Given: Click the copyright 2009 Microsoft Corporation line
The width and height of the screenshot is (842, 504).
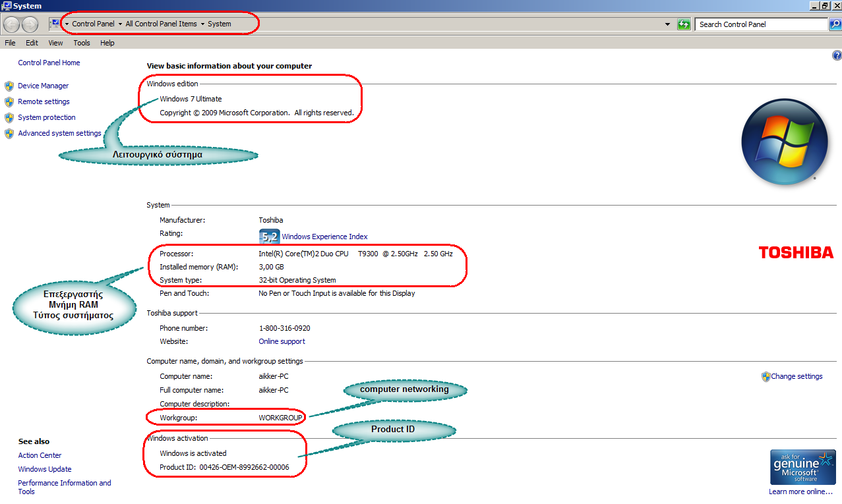Looking at the screenshot, I should tap(257, 113).
